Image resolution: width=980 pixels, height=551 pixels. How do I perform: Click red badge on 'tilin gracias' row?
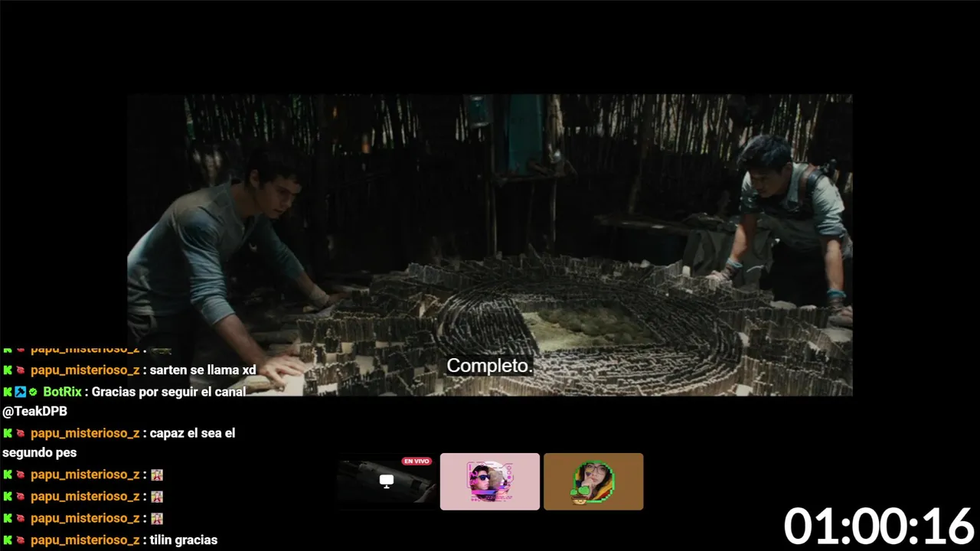coord(21,540)
